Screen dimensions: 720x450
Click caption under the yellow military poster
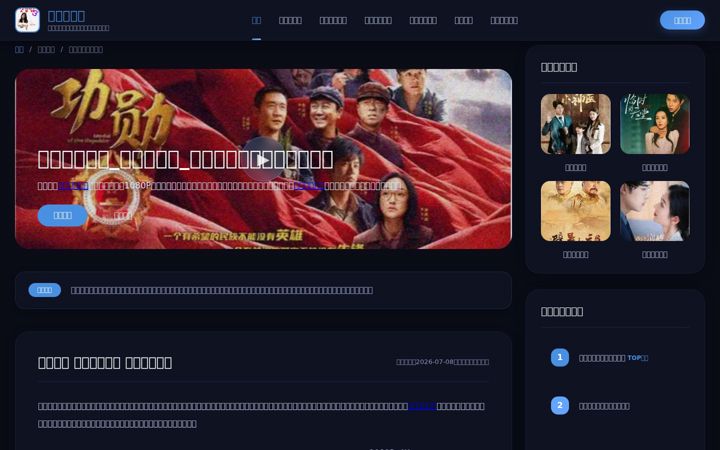click(575, 254)
